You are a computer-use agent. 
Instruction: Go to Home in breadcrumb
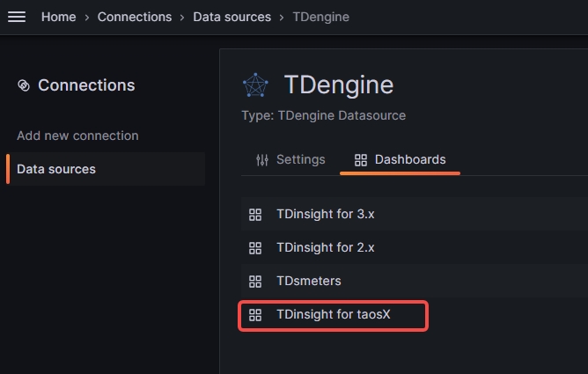click(58, 17)
